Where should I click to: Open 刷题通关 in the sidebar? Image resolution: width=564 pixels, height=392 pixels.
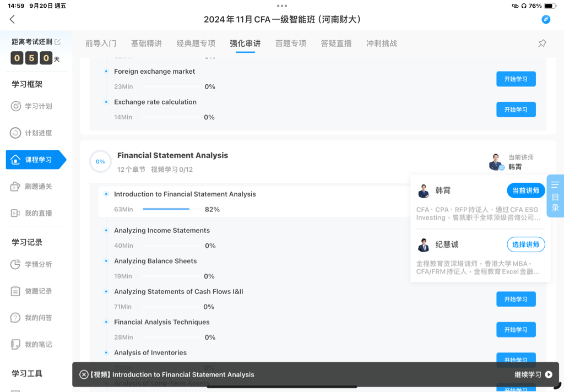pyautogui.click(x=31, y=187)
